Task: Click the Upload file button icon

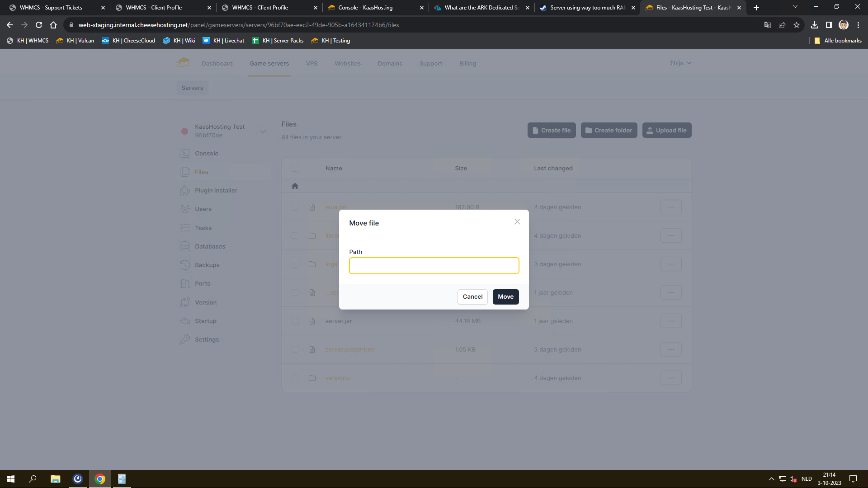Action: pos(650,131)
